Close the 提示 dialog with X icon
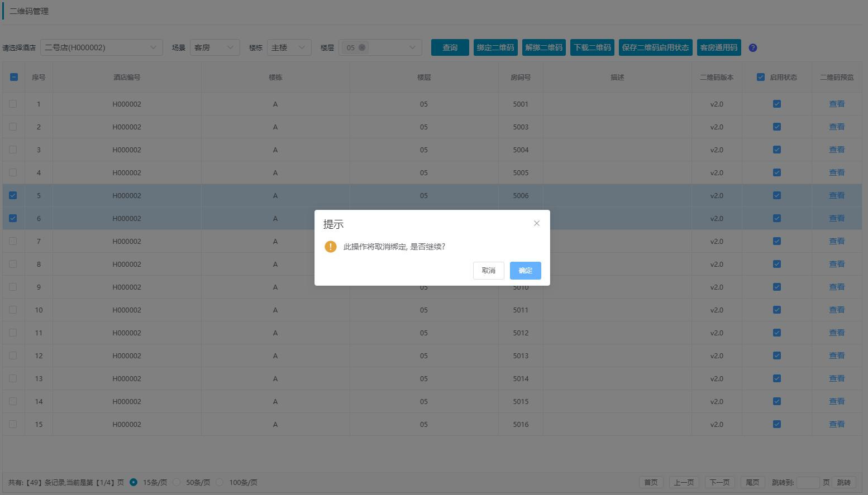Viewport: 868px width, 495px height. tap(536, 223)
